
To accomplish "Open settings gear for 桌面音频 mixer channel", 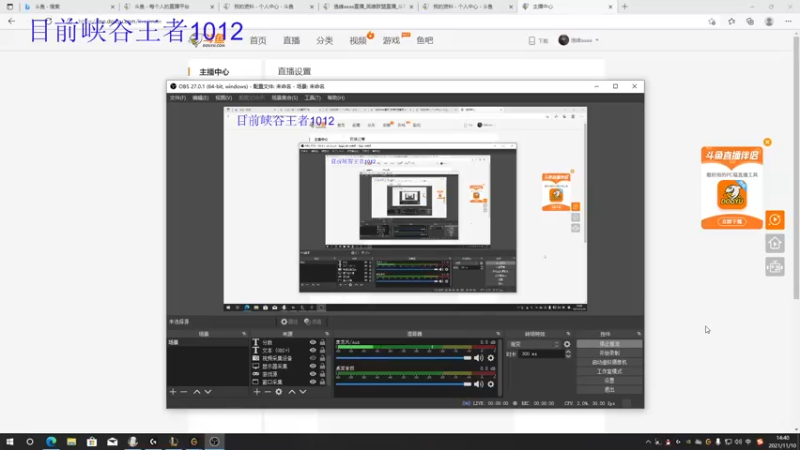I will 491,384.
